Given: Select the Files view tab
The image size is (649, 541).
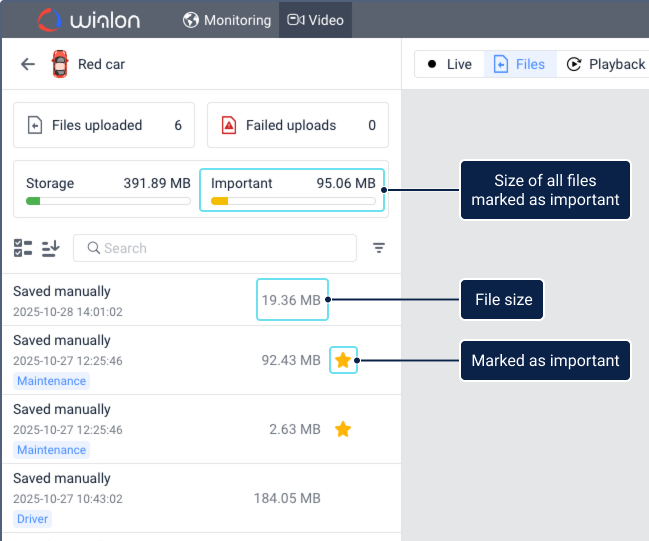Looking at the screenshot, I should [520, 64].
